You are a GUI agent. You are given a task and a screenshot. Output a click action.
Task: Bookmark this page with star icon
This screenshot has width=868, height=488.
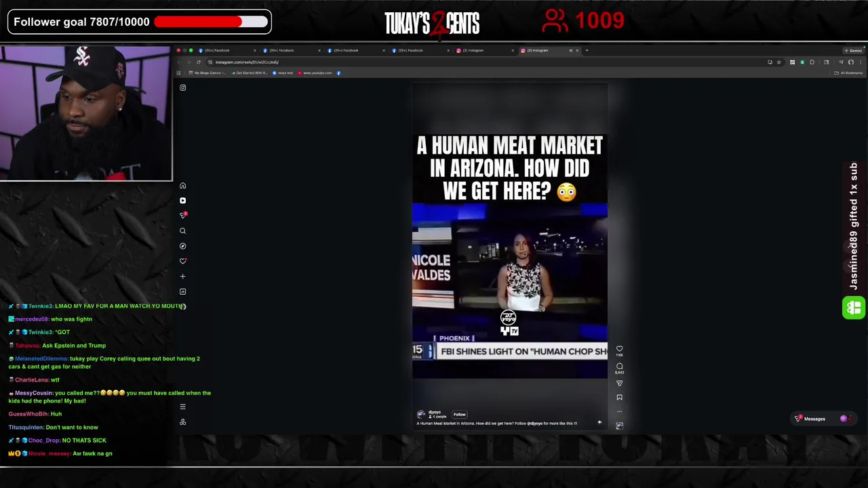[778, 62]
